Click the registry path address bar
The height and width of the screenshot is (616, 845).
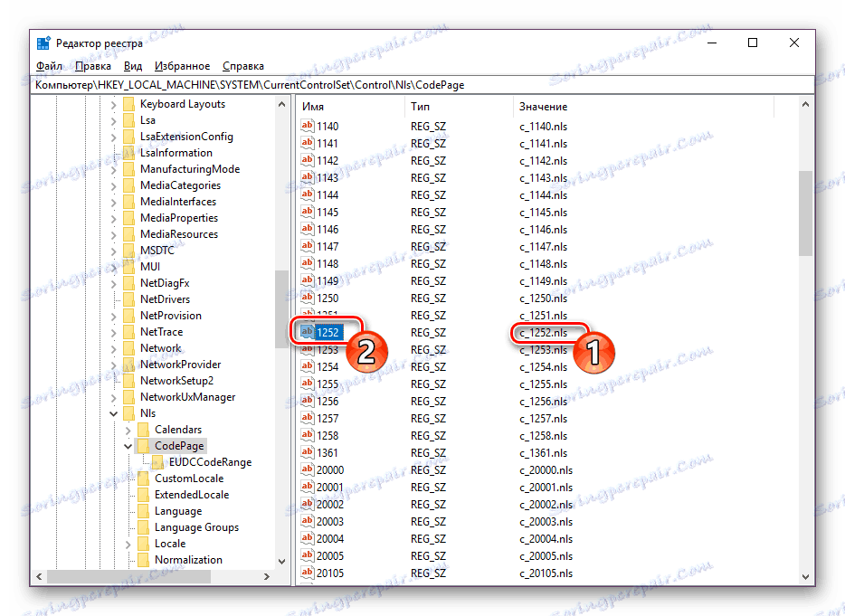[422, 85]
